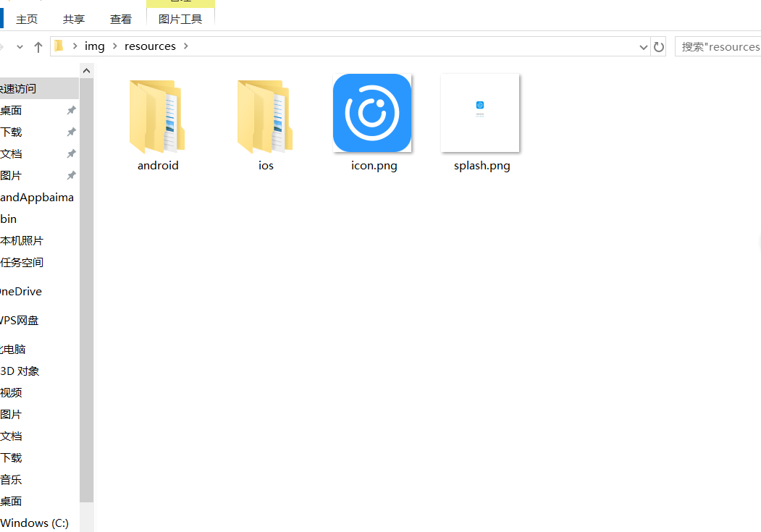761x532 pixels.
Task: Click the icon.png file name label
Action: point(374,166)
